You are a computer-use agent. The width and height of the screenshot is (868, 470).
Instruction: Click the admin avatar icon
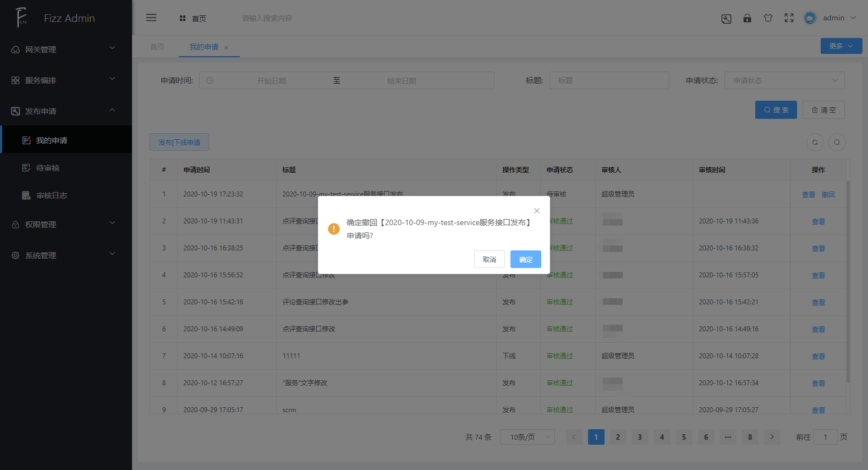click(x=810, y=18)
